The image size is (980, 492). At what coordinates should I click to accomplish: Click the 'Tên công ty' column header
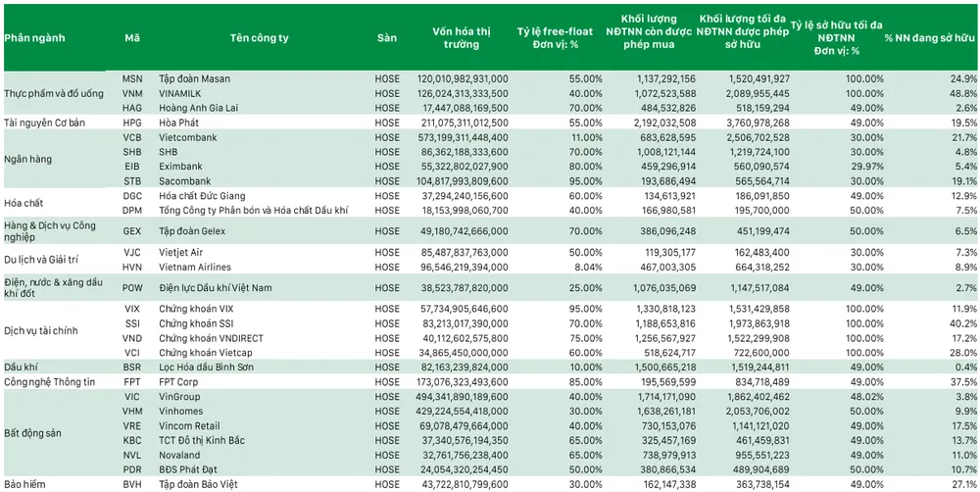(259, 38)
